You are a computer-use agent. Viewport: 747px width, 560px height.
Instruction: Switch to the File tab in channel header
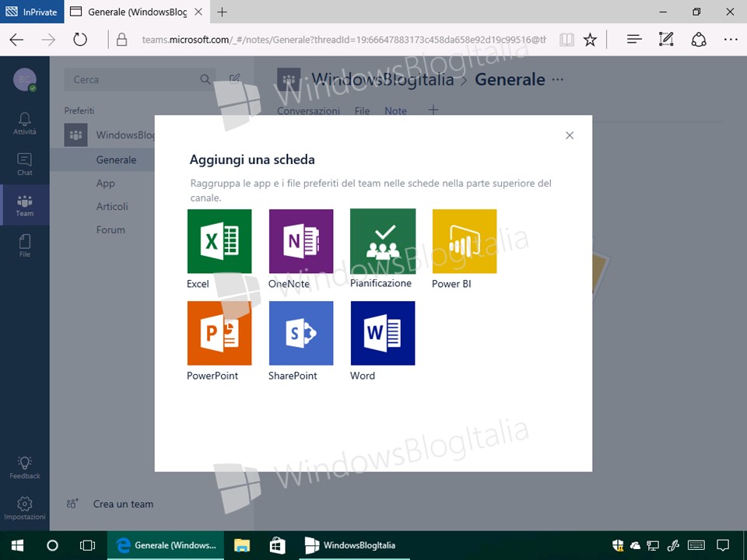tap(362, 111)
